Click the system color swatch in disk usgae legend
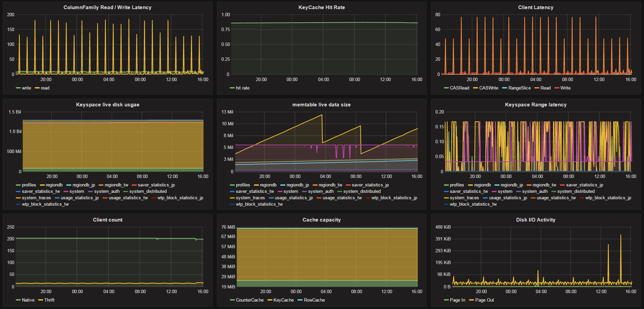The height and width of the screenshot is (309, 644). [66, 191]
